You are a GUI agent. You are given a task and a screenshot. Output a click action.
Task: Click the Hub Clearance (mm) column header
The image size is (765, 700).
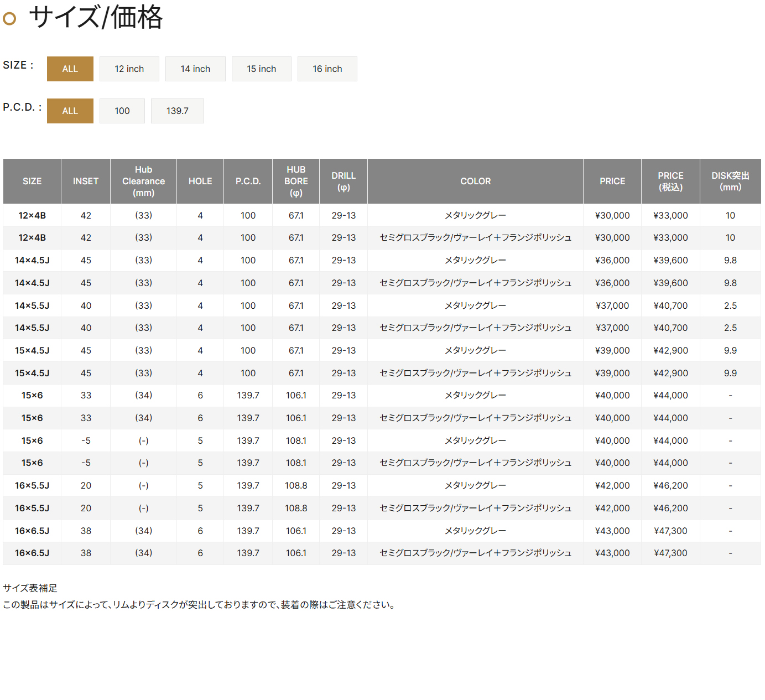(143, 182)
